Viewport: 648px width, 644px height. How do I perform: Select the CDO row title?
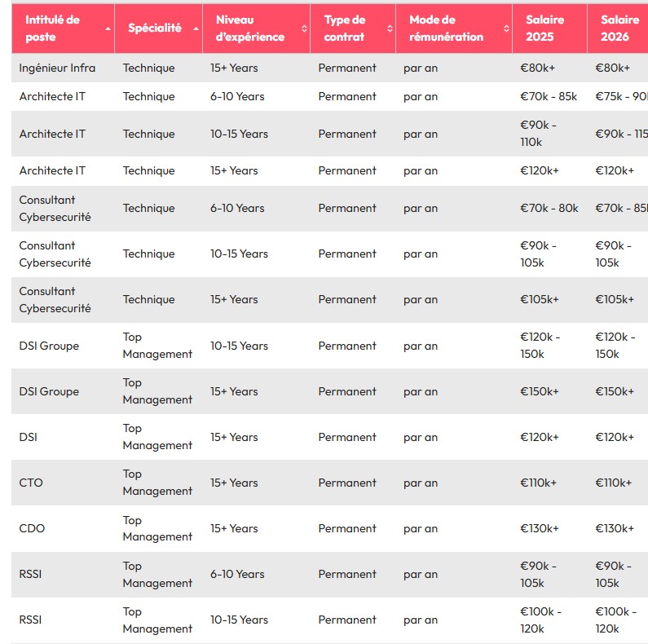click(x=32, y=528)
